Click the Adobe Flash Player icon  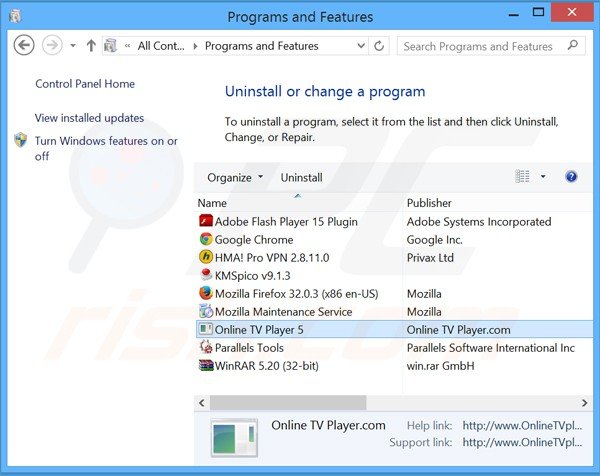[206, 221]
